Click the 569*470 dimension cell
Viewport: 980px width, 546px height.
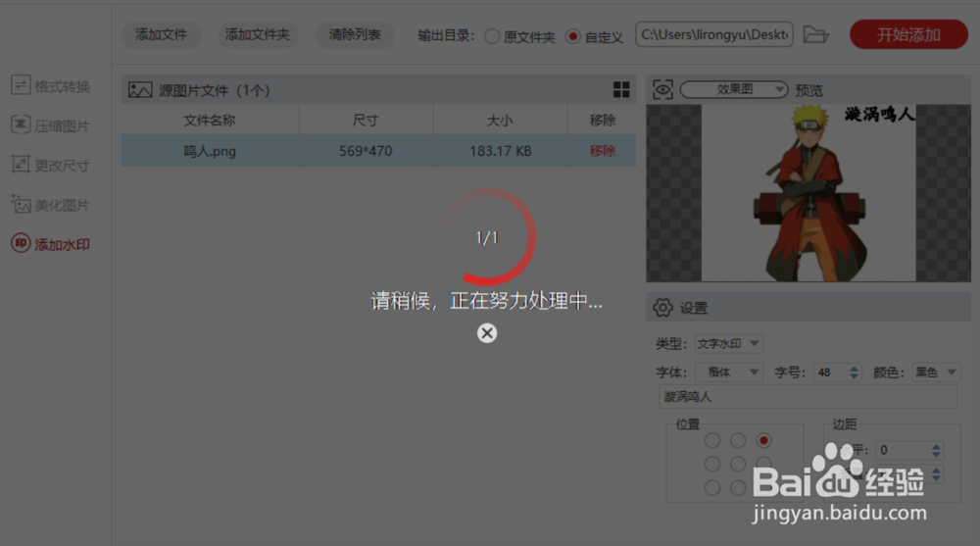(x=366, y=151)
